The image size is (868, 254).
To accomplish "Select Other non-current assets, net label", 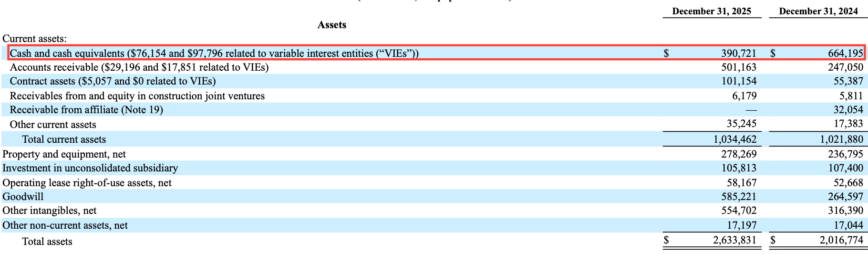I will 65,225.
